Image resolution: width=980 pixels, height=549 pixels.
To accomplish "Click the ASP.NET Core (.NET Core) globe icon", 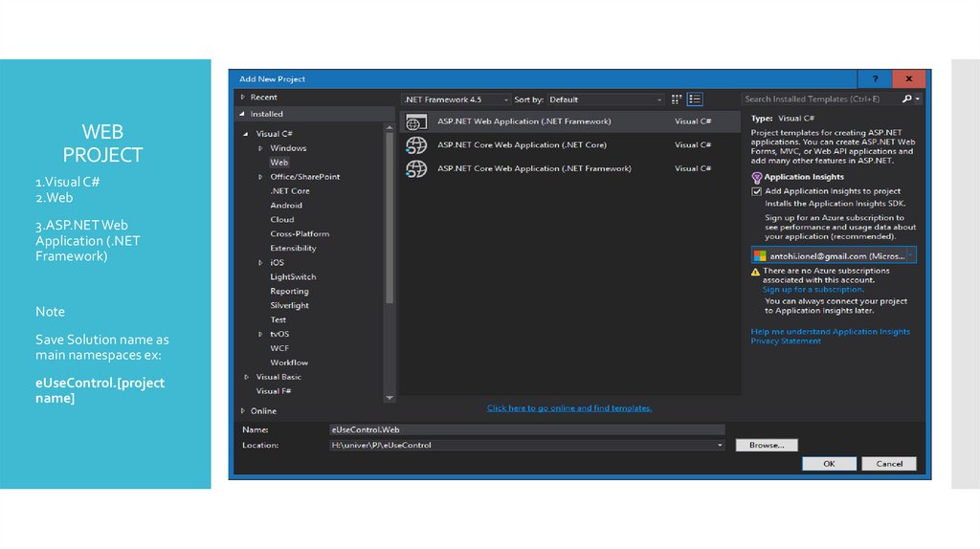I will click(x=416, y=144).
